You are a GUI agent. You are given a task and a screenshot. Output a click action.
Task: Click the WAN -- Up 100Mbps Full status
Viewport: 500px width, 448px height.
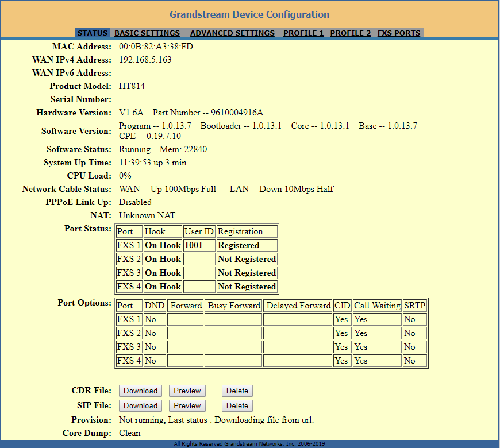point(167,190)
